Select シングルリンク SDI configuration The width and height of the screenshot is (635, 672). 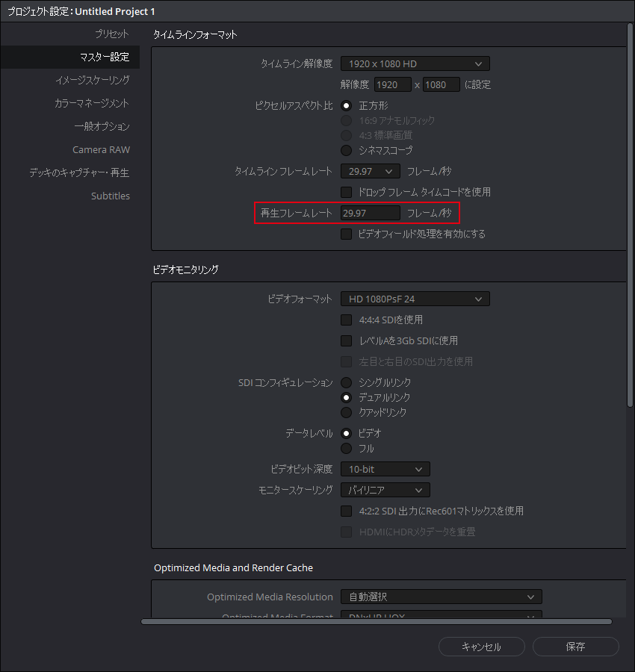[x=346, y=383]
